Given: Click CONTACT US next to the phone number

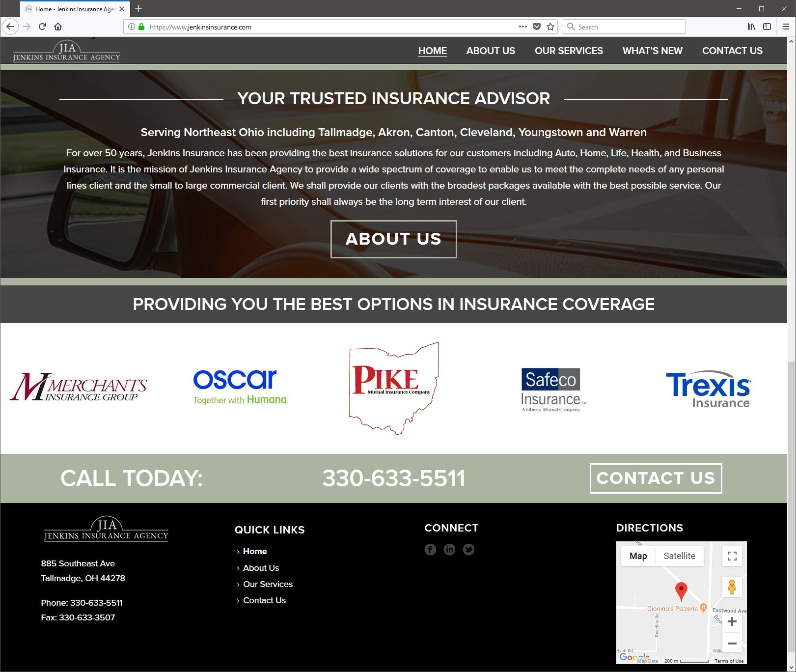Looking at the screenshot, I should pos(656,477).
